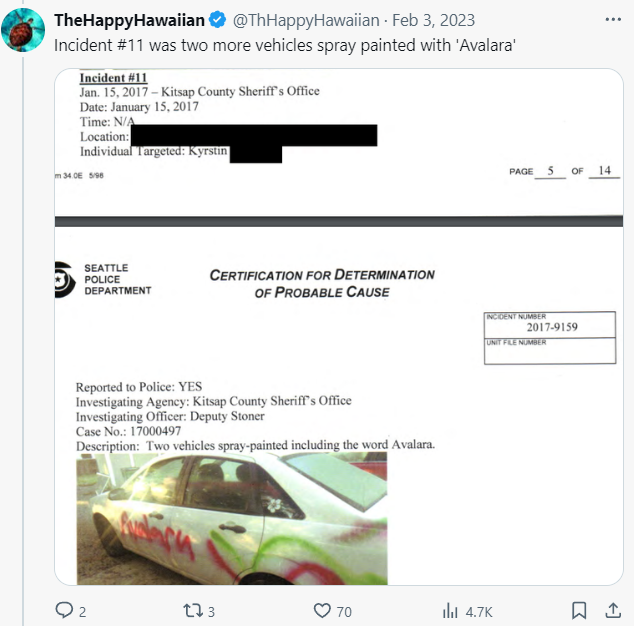Click the sea turtle profile avatar
The width and height of the screenshot is (634, 626).
[23, 30]
